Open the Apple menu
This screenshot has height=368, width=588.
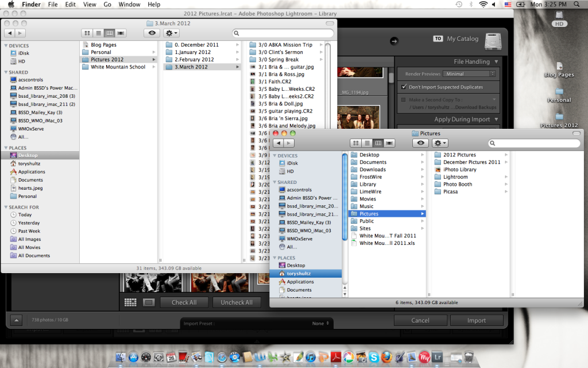click(x=11, y=5)
